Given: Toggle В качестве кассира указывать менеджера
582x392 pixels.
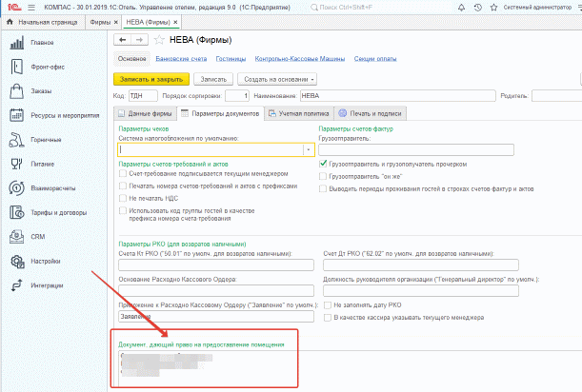Looking at the screenshot, I should point(328,318).
